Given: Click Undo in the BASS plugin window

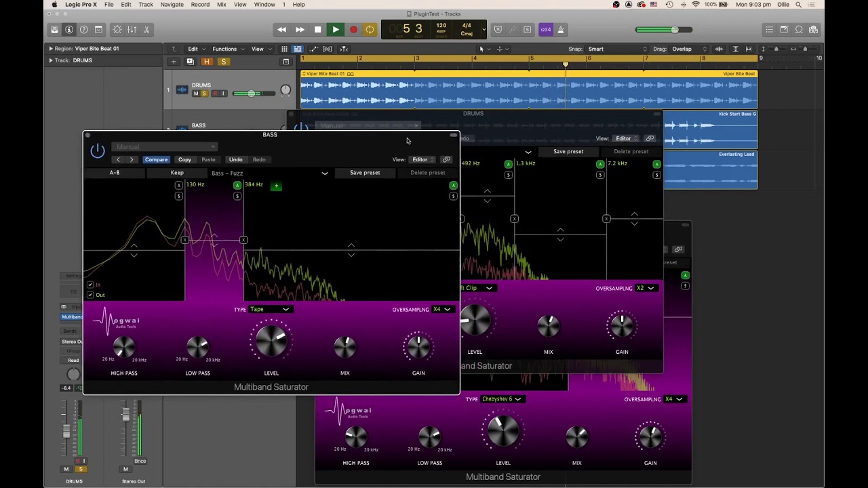Looking at the screenshot, I should tap(235, 160).
